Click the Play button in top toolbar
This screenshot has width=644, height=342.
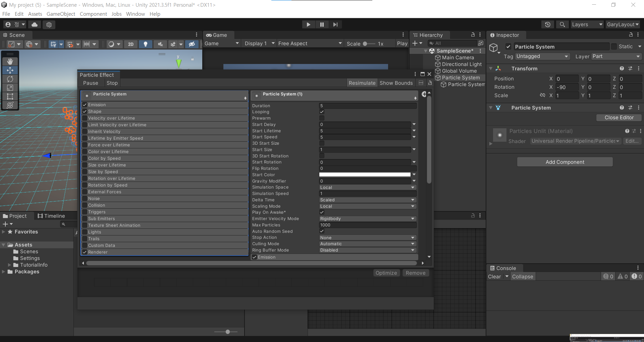[x=308, y=24]
